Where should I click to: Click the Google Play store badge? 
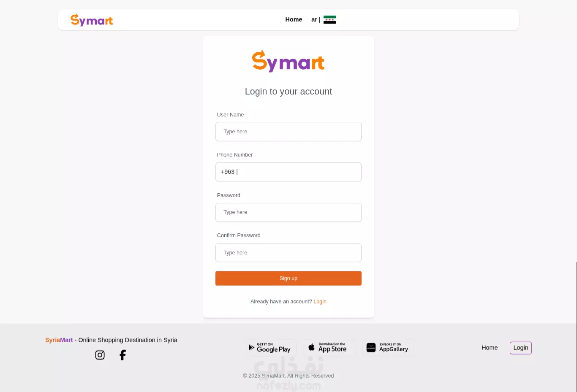(270, 348)
